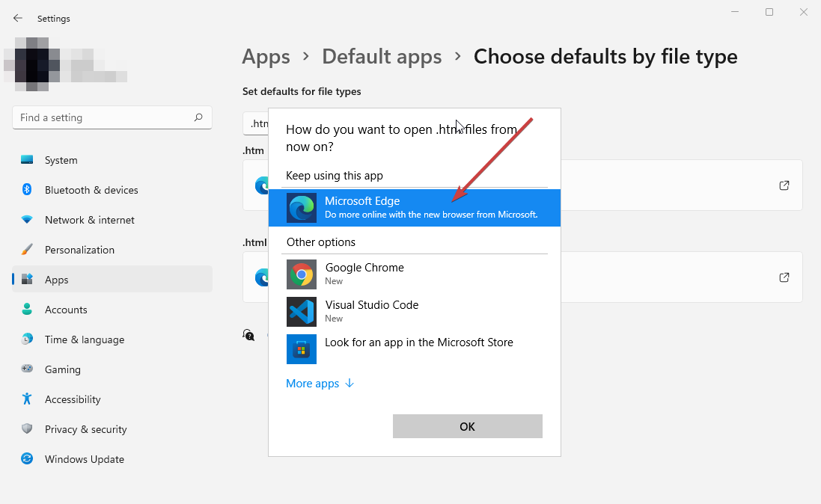
Task: Click the Windows Update sidebar icon
Action: click(x=27, y=458)
